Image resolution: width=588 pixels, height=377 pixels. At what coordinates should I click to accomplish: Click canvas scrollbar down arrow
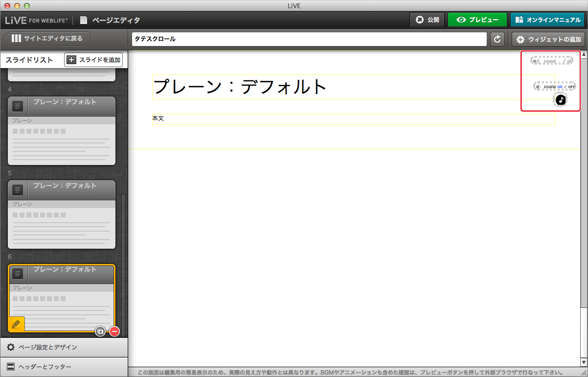click(x=584, y=362)
